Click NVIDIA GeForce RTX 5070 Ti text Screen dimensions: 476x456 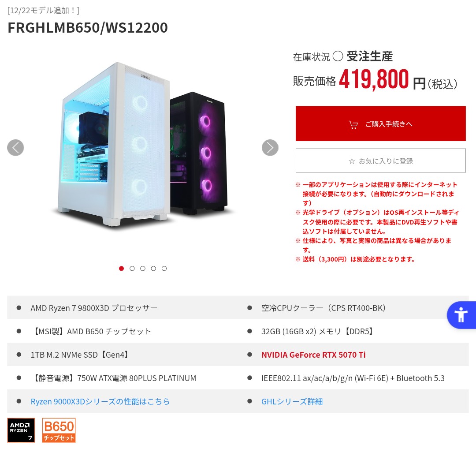click(313, 355)
